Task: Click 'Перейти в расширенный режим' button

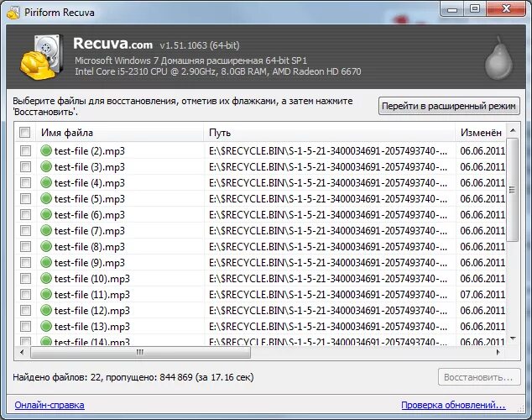Action: [x=449, y=106]
